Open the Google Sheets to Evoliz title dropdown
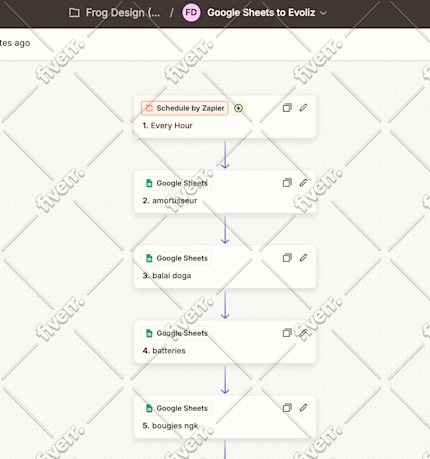The width and height of the screenshot is (430, 459). pyautogui.click(x=266, y=13)
